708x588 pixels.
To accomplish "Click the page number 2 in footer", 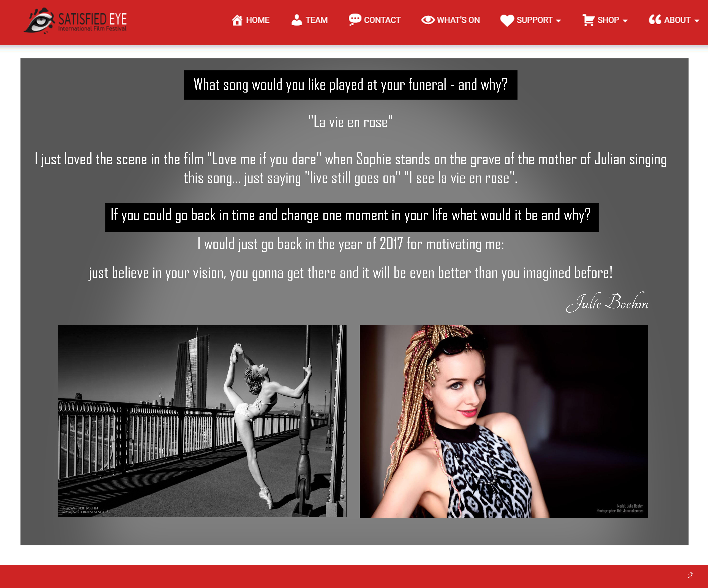I will click(x=690, y=576).
